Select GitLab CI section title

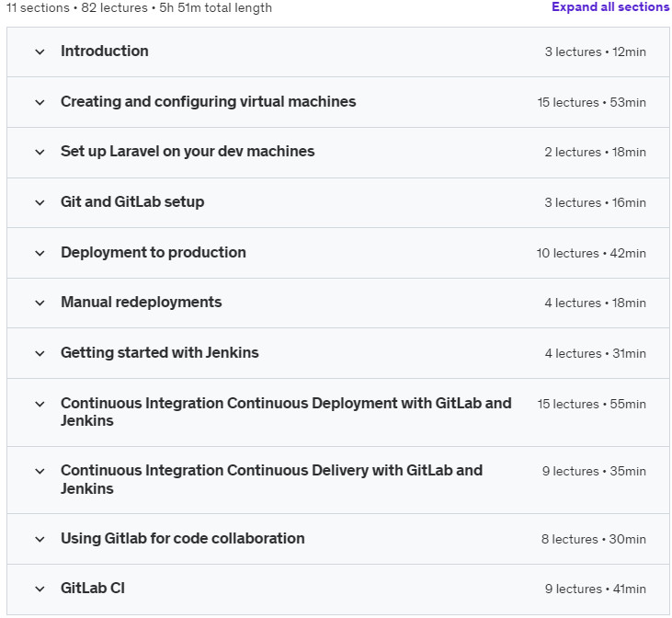tap(93, 589)
